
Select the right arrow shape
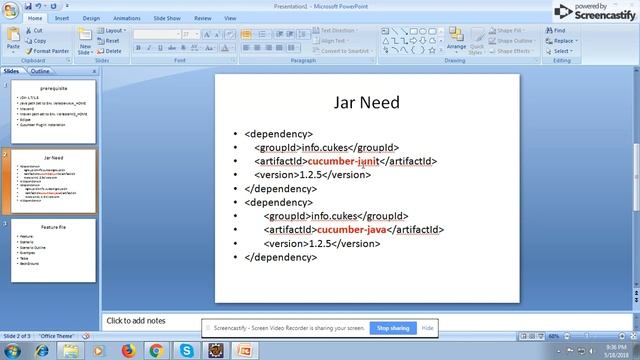coord(413,41)
